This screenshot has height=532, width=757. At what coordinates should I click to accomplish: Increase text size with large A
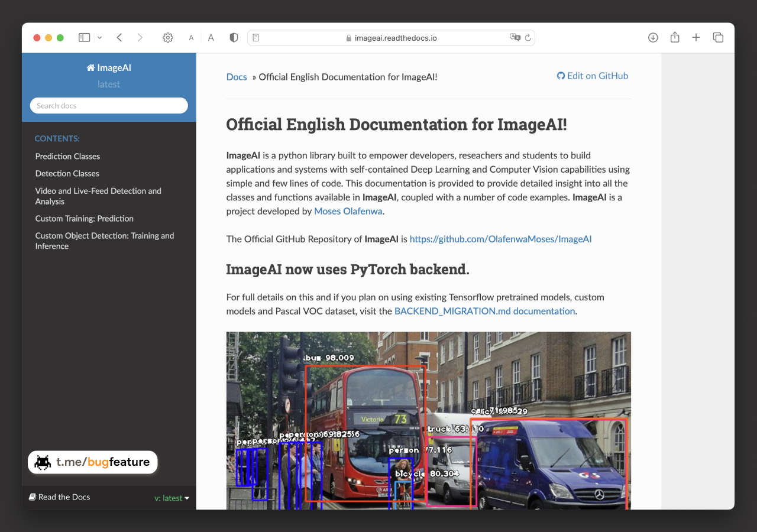[x=211, y=37]
